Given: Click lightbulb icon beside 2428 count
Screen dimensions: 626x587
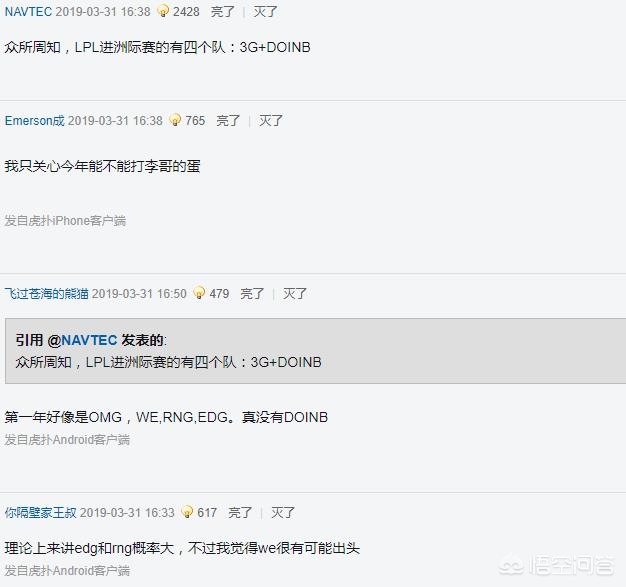Looking at the screenshot, I should click(x=162, y=11).
